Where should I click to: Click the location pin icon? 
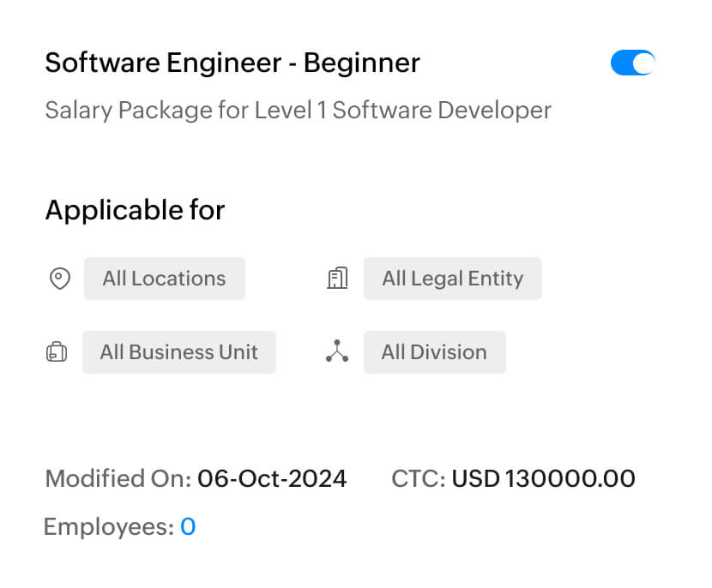tap(59, 279)
